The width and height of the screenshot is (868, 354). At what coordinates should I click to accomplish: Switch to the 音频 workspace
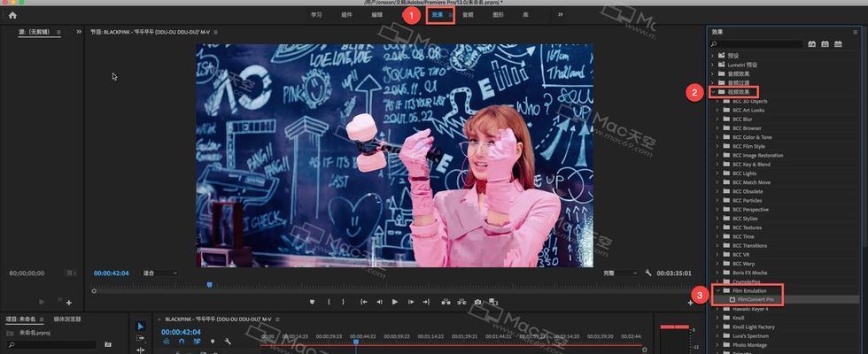pyautogui.click(x=468, y=14)
